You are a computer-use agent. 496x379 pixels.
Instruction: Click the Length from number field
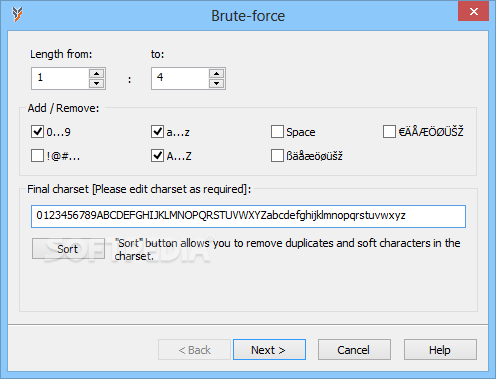(60, 78)
